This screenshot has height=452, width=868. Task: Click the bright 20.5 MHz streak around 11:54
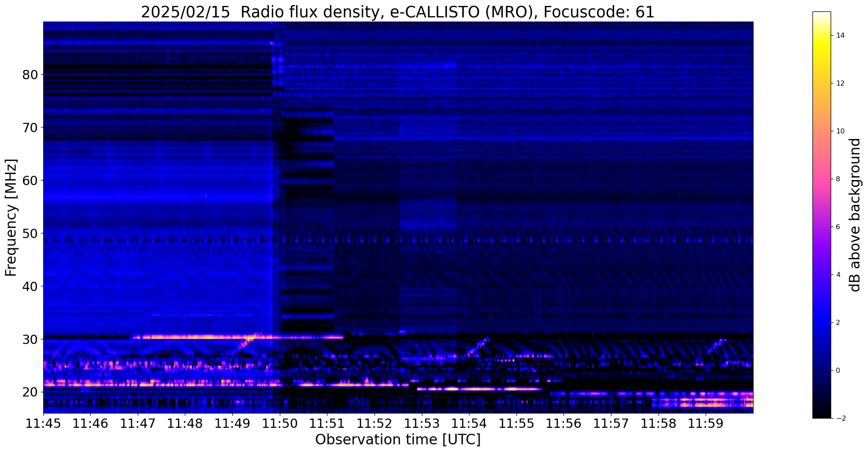coord(479,388)
